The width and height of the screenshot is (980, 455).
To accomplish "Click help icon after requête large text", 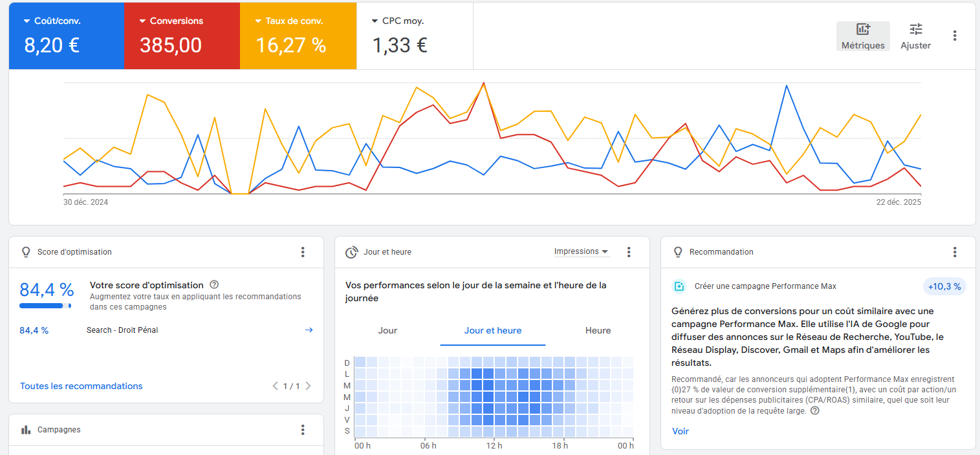I will [x=815, y=410].
